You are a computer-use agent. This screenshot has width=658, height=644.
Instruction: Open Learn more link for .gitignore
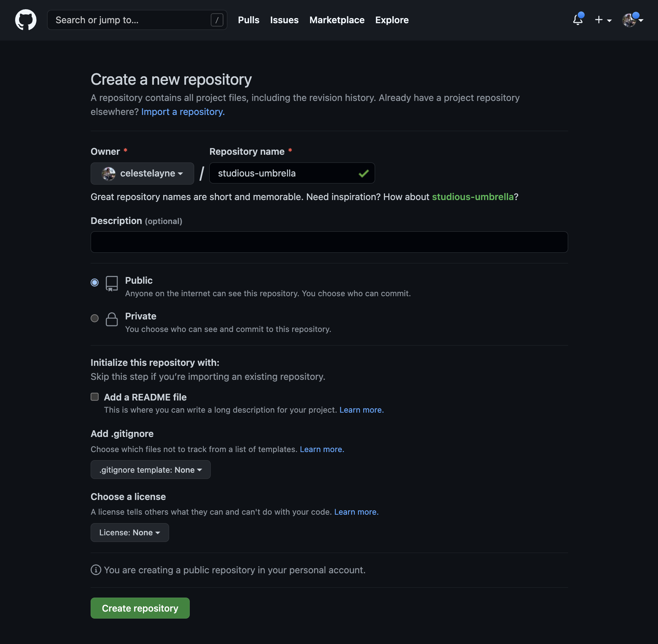pos(322,449)
